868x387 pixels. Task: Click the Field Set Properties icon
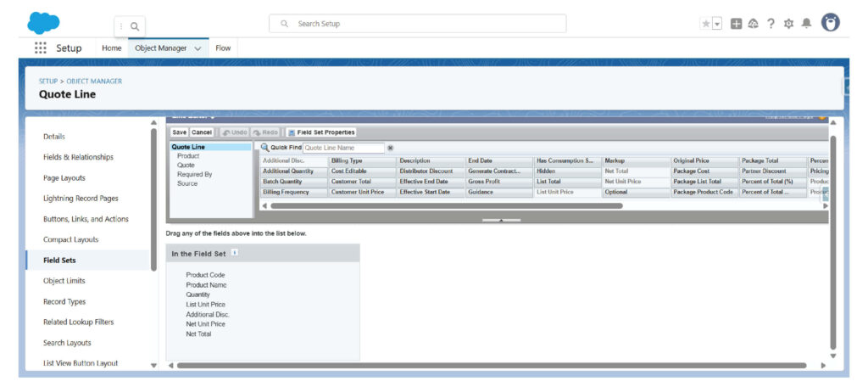click(292, 132)
